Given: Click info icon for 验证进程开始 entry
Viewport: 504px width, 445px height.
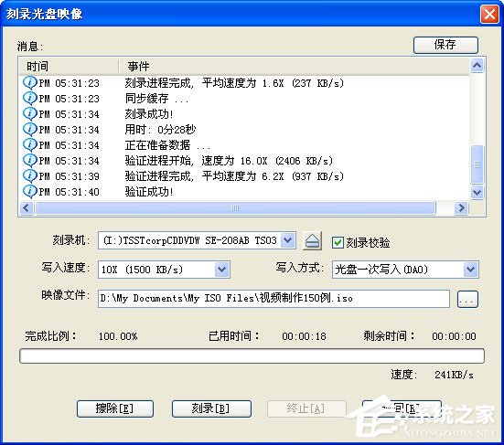Looking at the screenshot, I should click(30, 161).
